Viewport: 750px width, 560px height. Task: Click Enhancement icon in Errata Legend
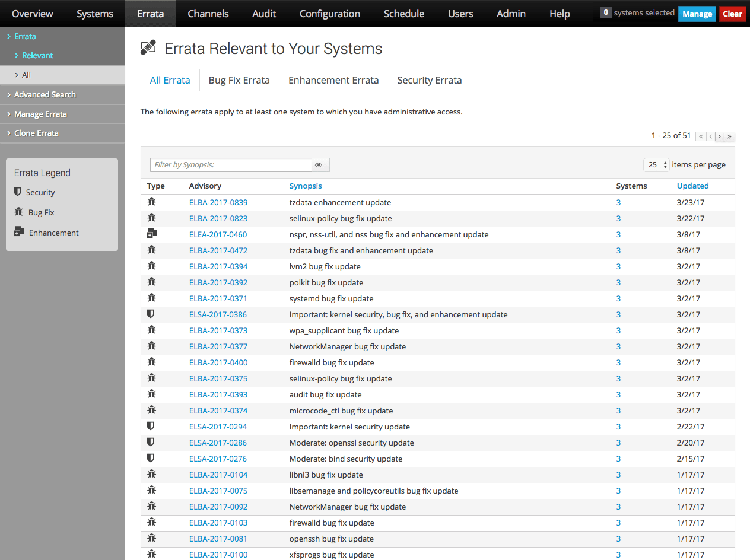pos(19,232)
